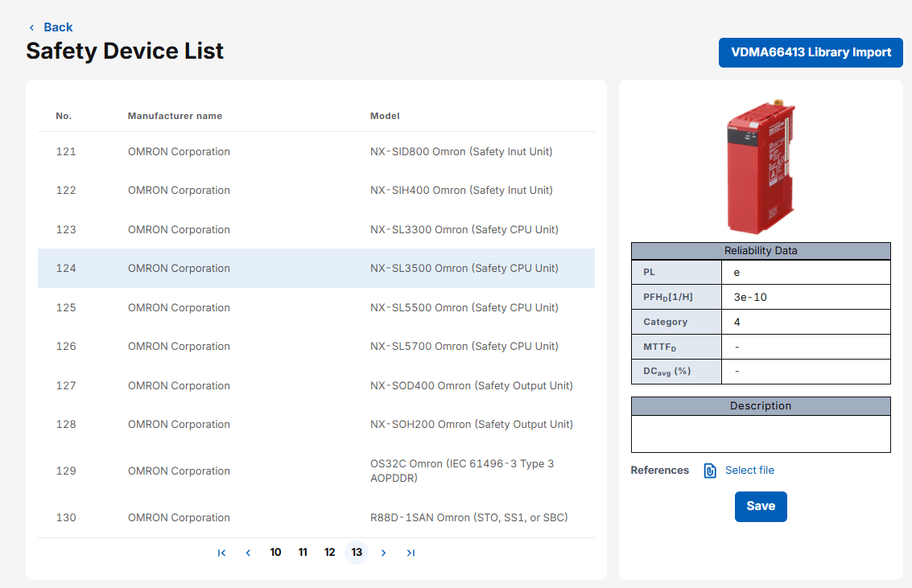Click the back chevron icon beside Back

31,27
